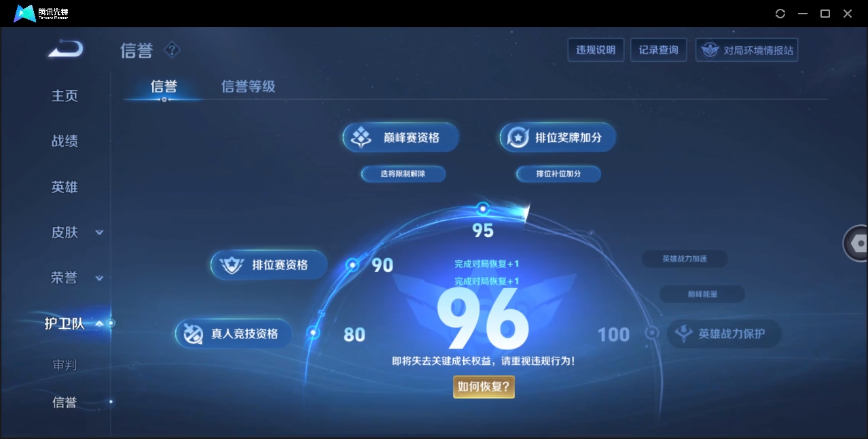Switch to the 信誉等级 tab
The height and width of the screenshot is (439, 868).
tap(249, 86)
